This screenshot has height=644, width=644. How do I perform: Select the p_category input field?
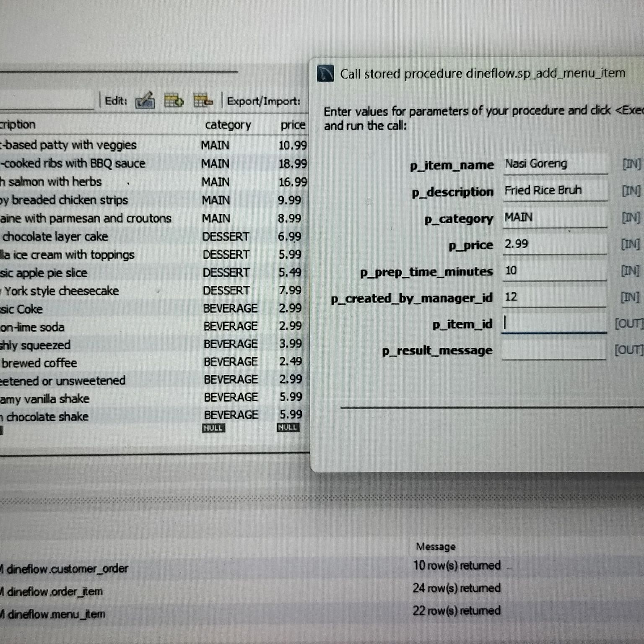coord(555,218)
